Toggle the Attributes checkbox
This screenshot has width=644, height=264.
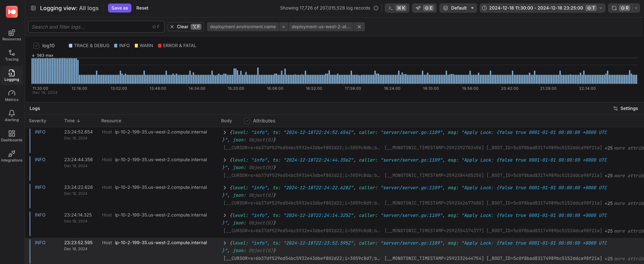pos(247,121)
